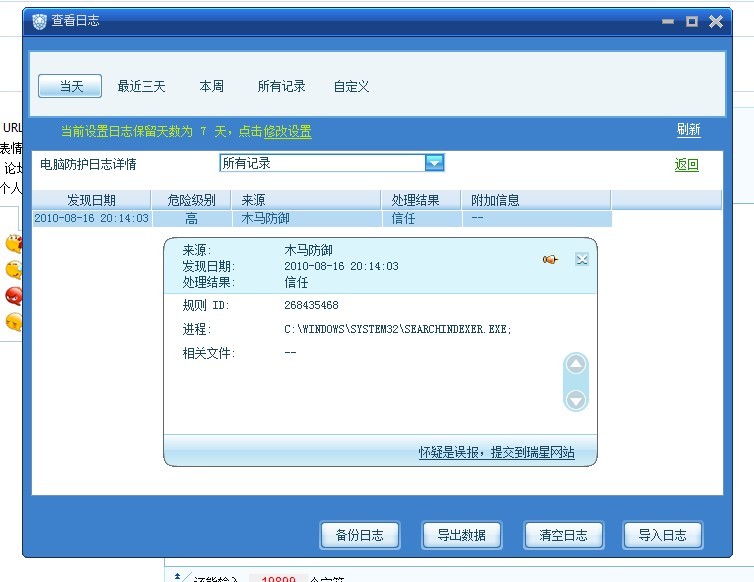Click the down arrow in detail popup

pyautogui.click(x=576, y=400)
